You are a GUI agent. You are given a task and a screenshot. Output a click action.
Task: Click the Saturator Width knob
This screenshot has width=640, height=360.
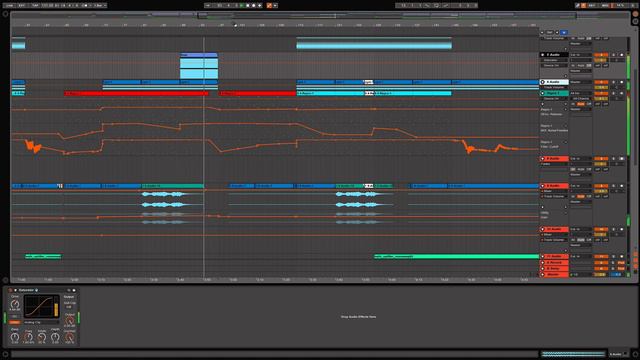[x=42, y=337]
